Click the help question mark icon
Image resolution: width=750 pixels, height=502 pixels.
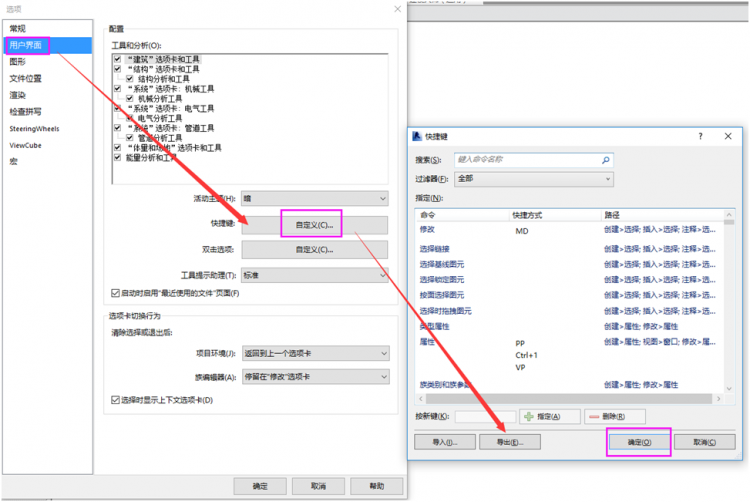701,136
